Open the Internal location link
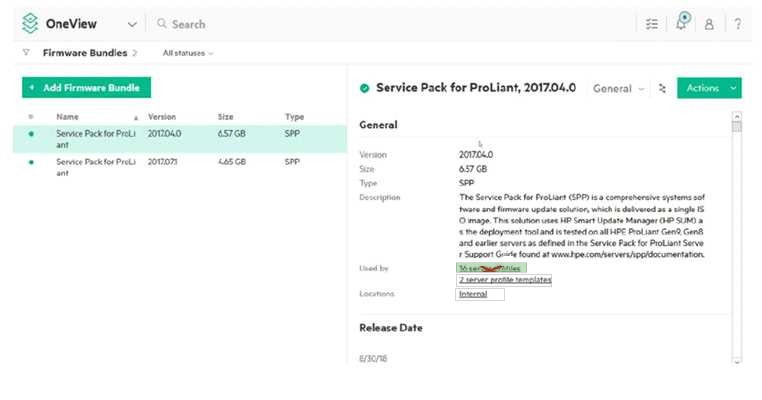 [473, 294]
